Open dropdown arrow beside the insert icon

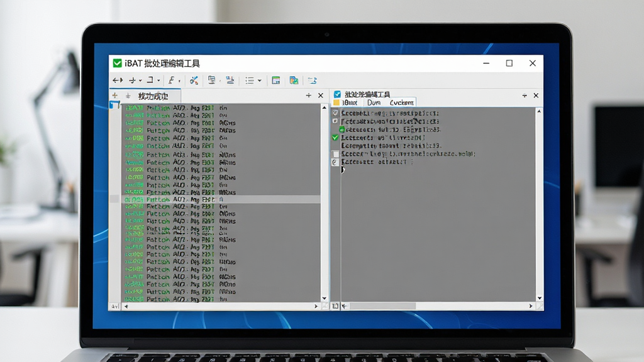point(140,81)
